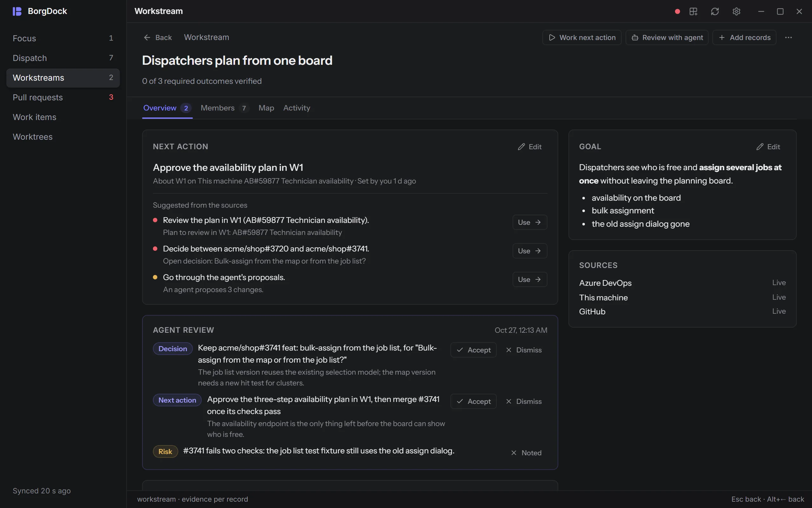Image resolution: width=812 pixels, height=508 pixels.
Task: Click the BorgDock logo icon
Action: click(17, 11)
